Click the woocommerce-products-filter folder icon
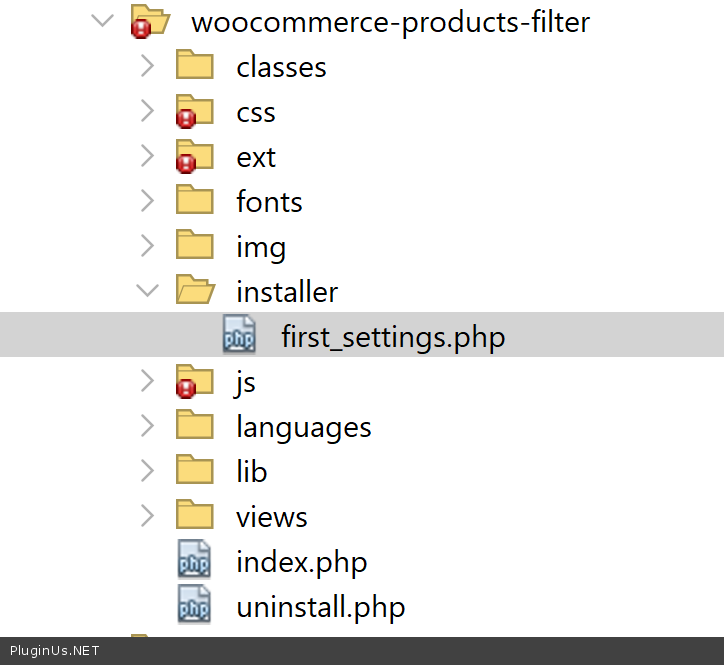724x665 pixels. (x=148, y=22)
